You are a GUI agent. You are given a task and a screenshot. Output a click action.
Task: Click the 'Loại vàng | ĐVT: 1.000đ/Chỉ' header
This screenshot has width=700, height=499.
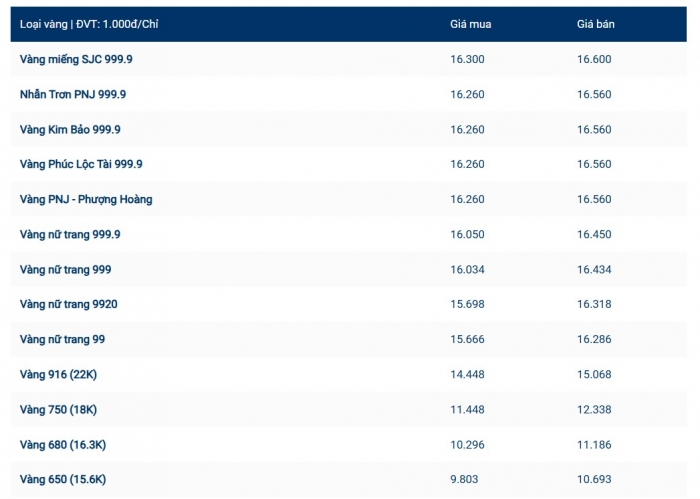pyautogui.click(x=89, y=24)
